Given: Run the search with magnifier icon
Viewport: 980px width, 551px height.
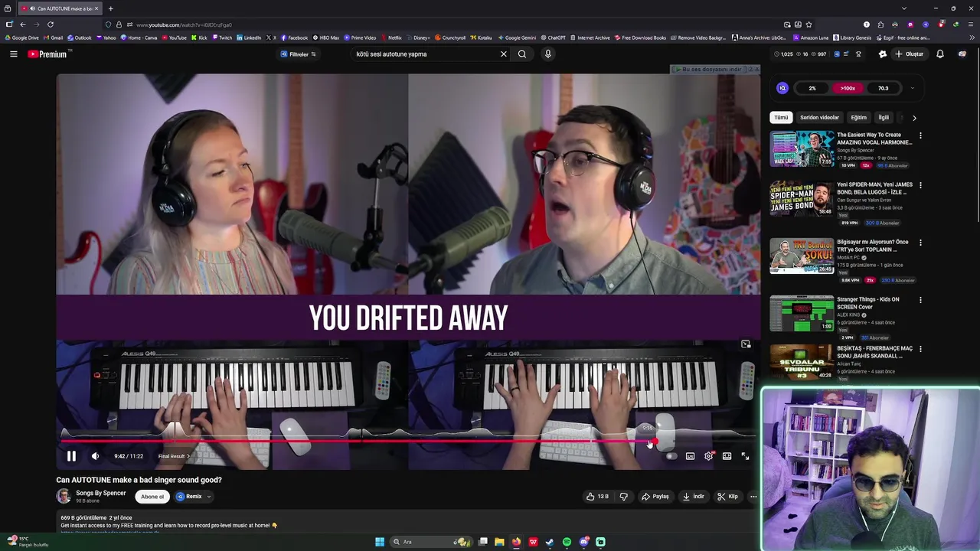Looking at the screenshot, I should pos(522,54).
